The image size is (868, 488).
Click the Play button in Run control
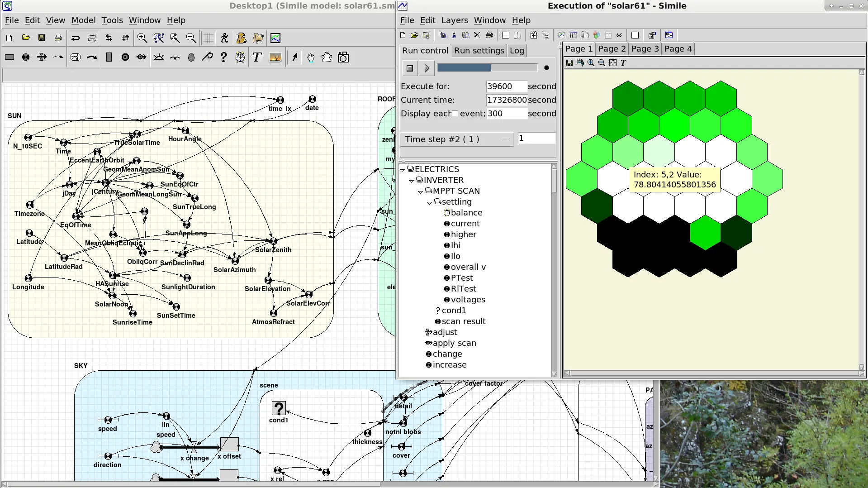426,68
